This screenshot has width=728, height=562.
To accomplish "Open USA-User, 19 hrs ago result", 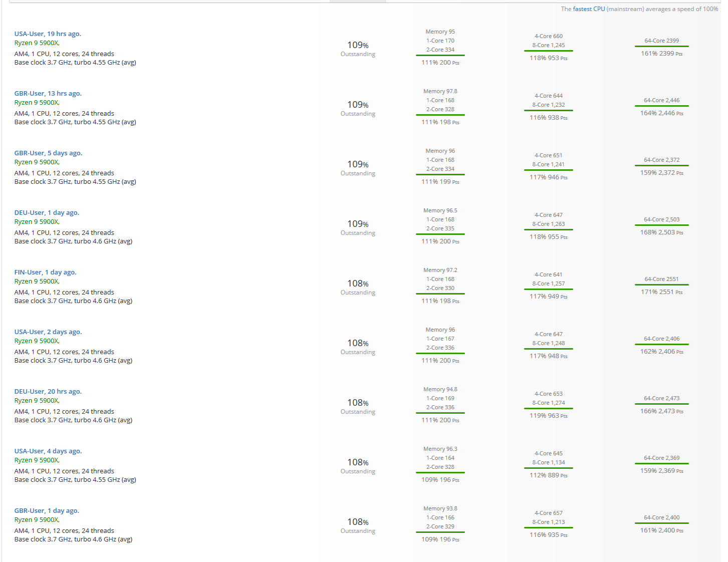I will (48, 34).
